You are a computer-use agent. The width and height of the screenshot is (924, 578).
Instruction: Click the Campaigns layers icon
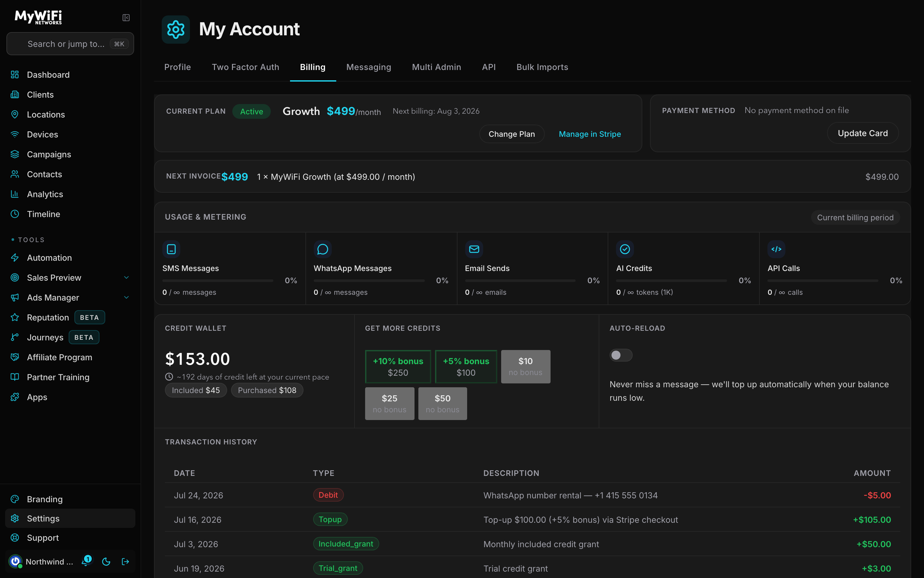(x=15, y=154)
